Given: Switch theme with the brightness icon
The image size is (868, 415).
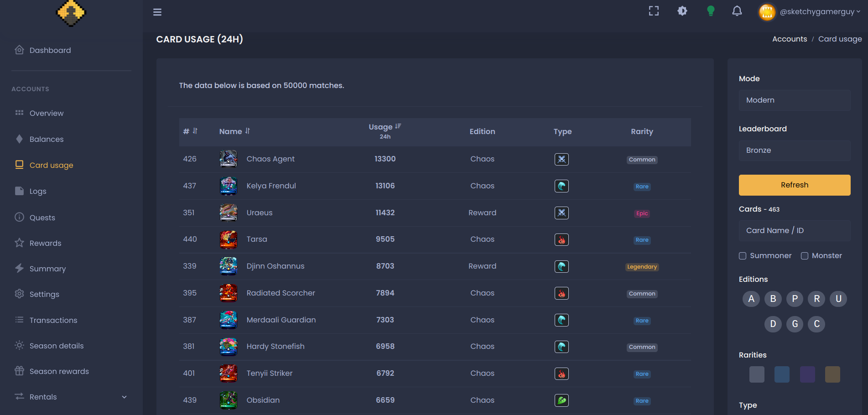Looking at the screenshot, I should pos(682,11).
